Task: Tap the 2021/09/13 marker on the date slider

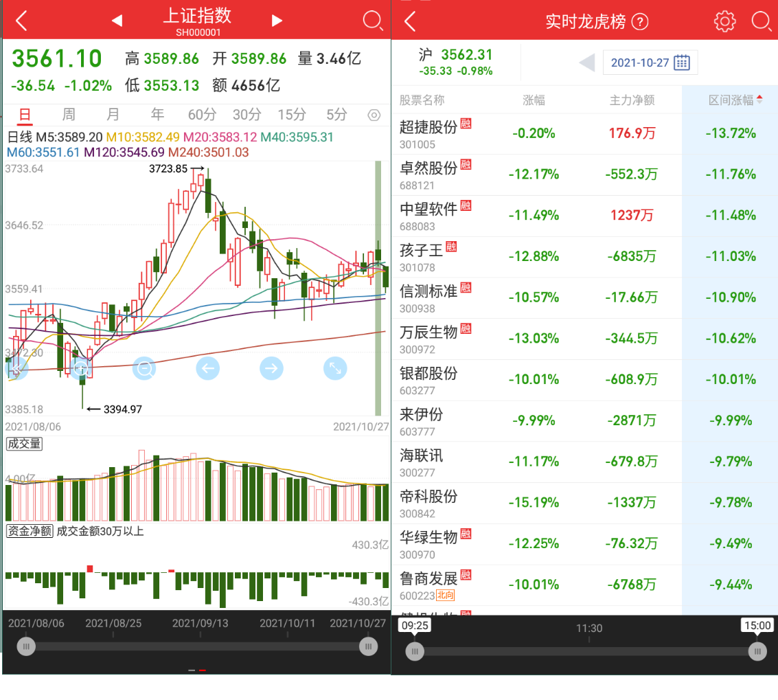Action: pyautogui.click(x=200, y=623)
